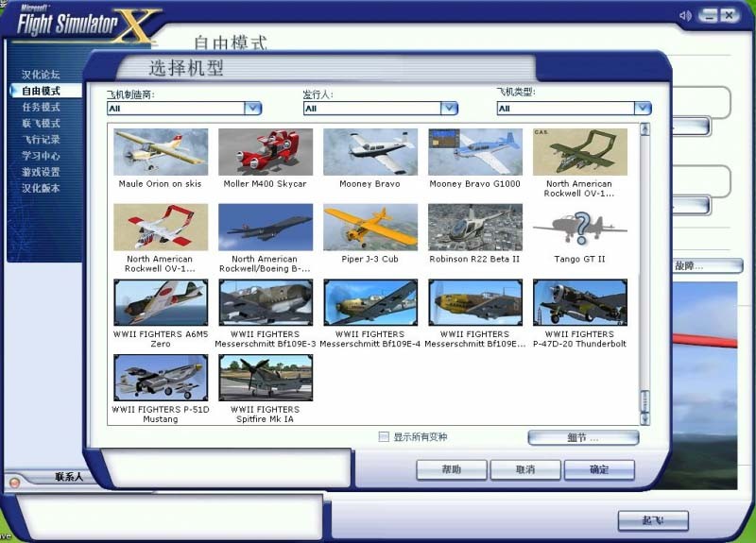This screenshot has width=756, height=543.
Task: Open the 飞机制造商 manufacturer dropdown arrow
Action: coord(253,108)
